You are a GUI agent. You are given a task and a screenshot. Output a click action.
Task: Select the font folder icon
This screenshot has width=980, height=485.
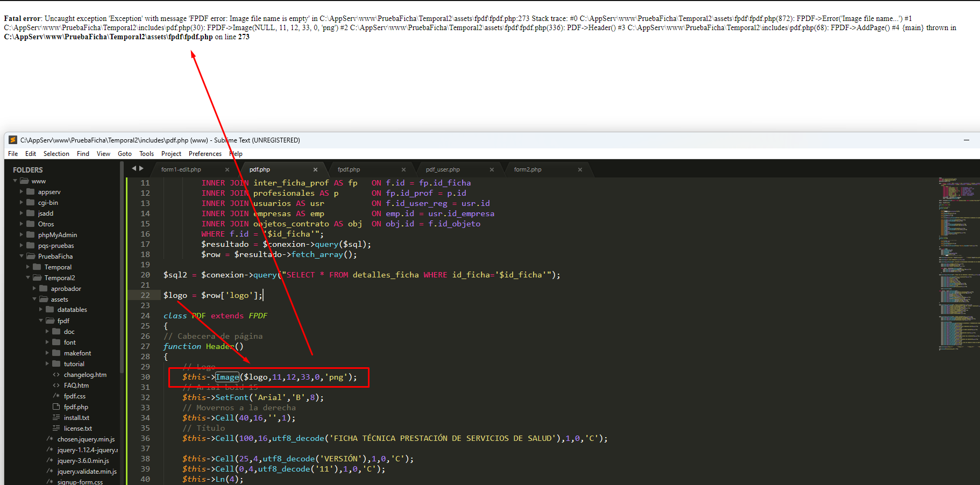pos(56,342)
